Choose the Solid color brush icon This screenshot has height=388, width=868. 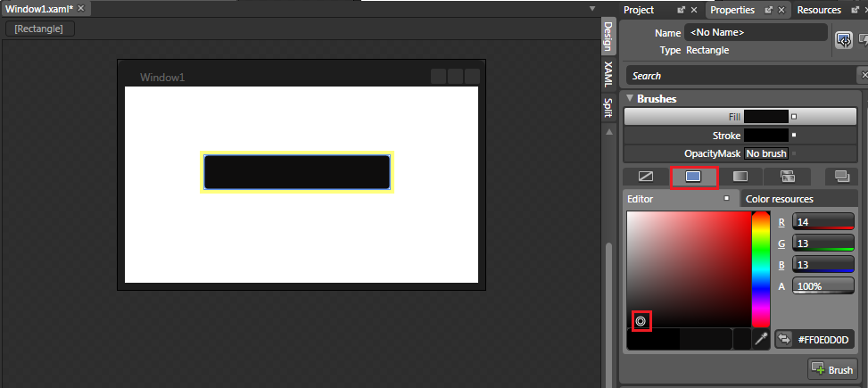[693, 177]
